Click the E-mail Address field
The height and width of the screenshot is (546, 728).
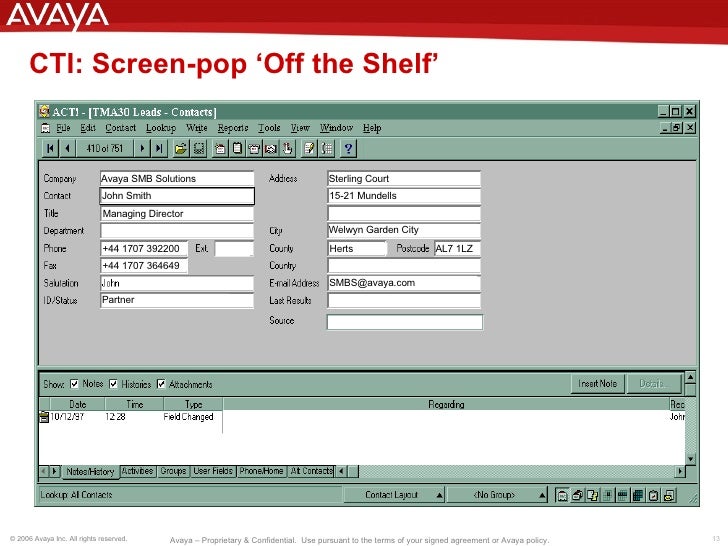[x=404, y=283]
